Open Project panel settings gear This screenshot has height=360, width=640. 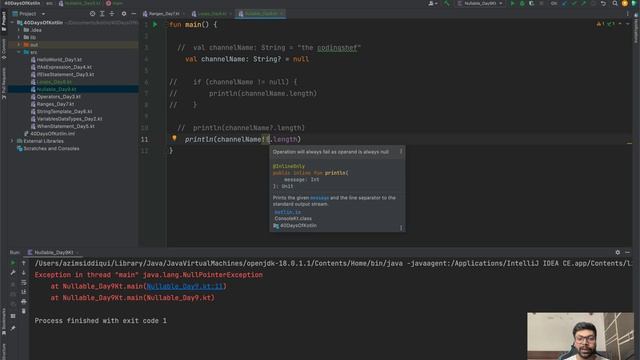click(x=124, y=13)
